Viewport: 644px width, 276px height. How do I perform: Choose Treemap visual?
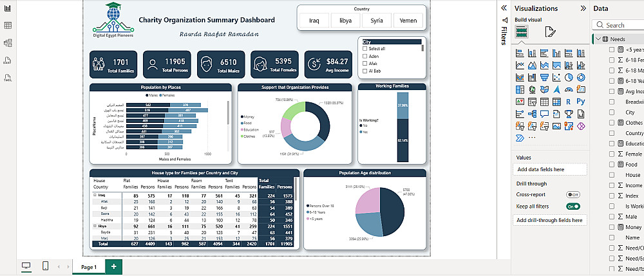[520, 89]
